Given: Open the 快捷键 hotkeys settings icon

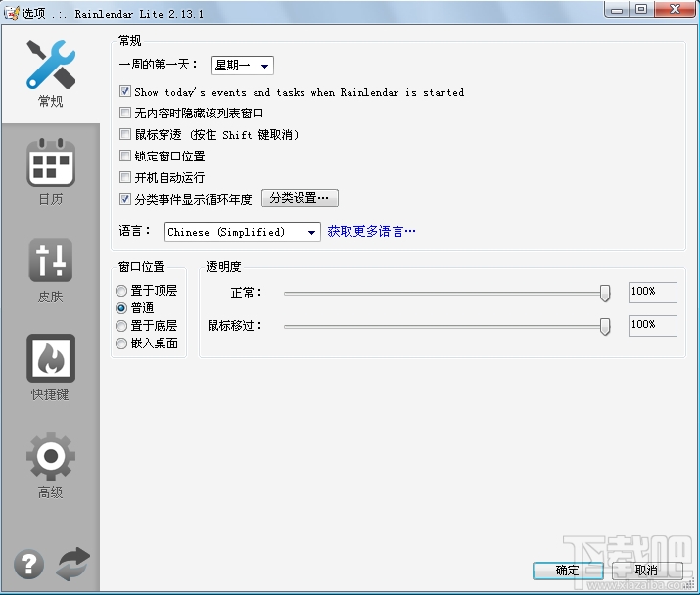Looking at the screenshot, I should (51, 358).
